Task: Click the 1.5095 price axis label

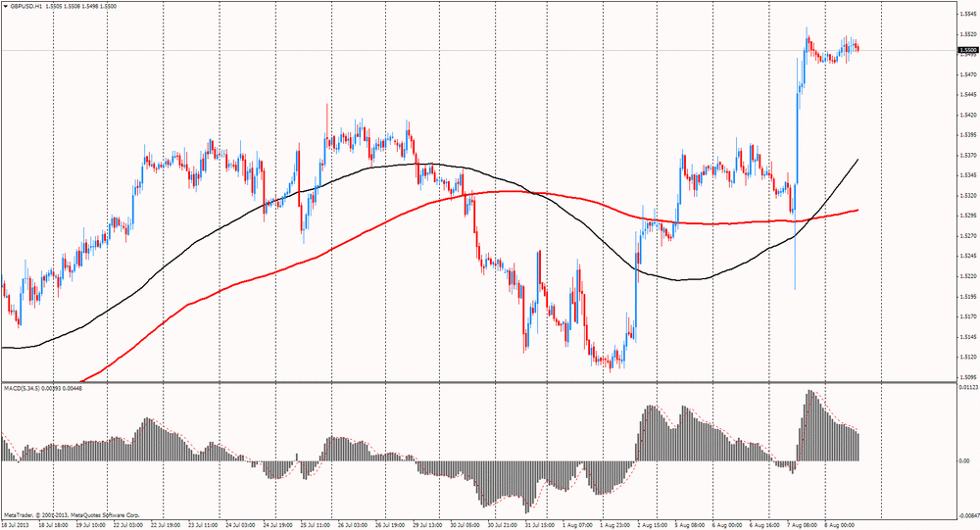Action: click(x=968, y=377)
